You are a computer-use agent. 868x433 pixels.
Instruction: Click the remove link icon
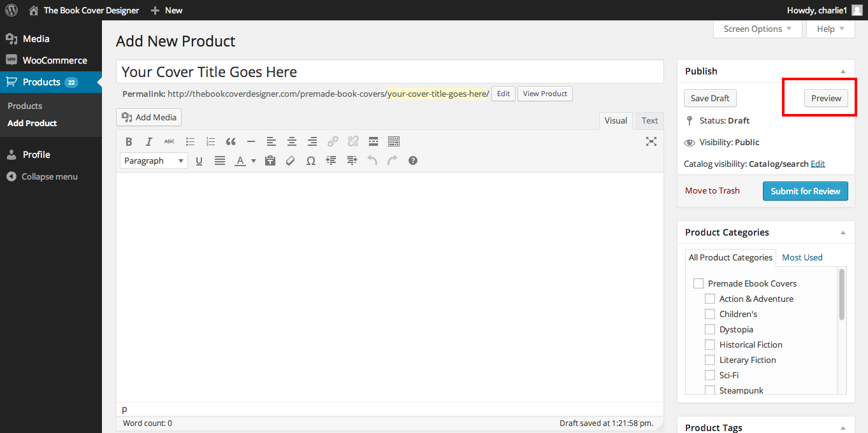pos(353,141)
